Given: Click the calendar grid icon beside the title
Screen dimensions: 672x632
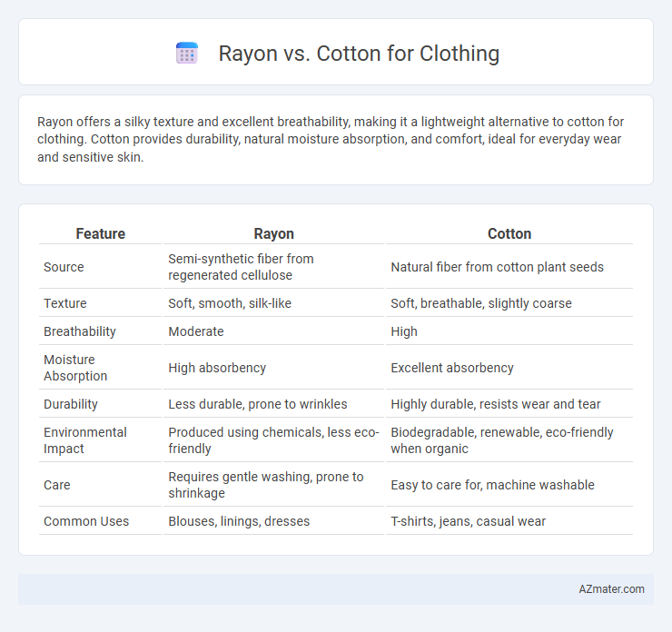Looking at the screenshot, I should (187, 54).
